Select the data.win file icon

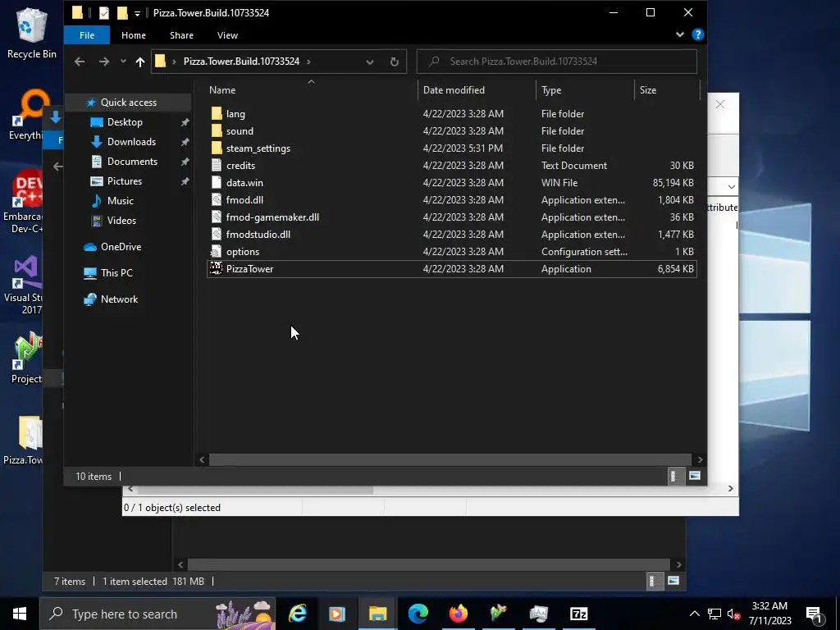click(217, 182)
